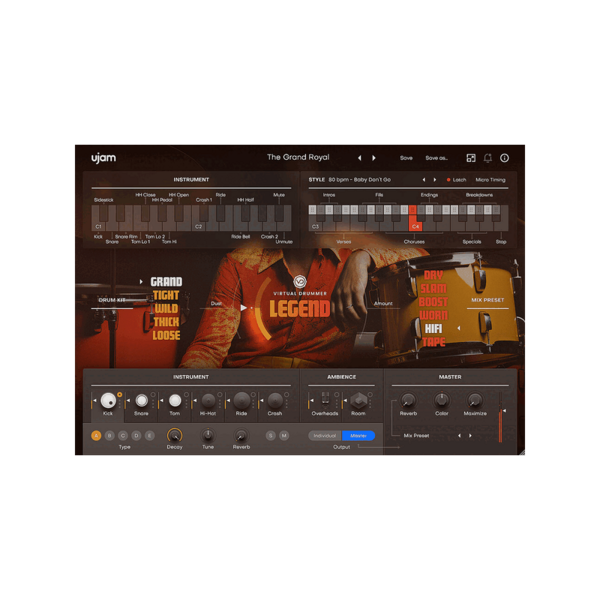Image resolution: width=600 pixels, height=600 pixels.
Task: Toggle the Latch option
Action: (457, 180)
